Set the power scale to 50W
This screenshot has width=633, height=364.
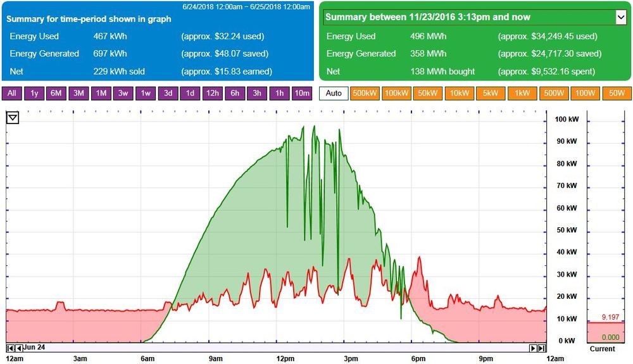click(617, 94)
